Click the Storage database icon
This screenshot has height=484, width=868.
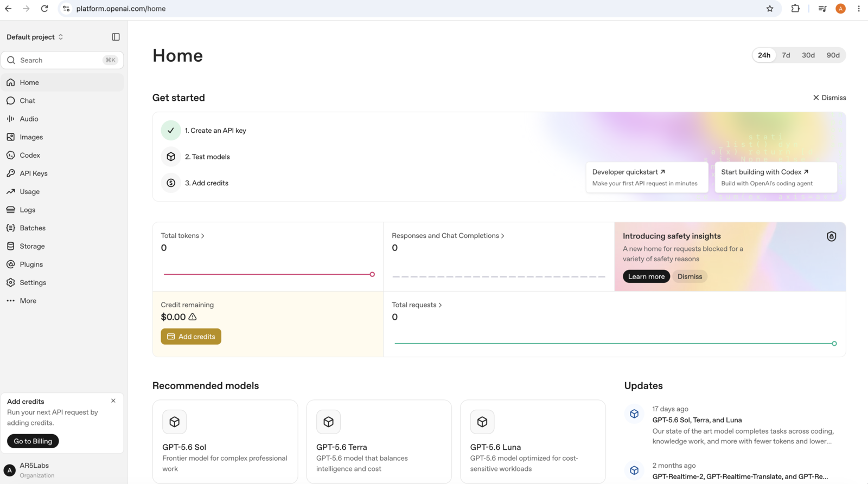click(11, 246)
